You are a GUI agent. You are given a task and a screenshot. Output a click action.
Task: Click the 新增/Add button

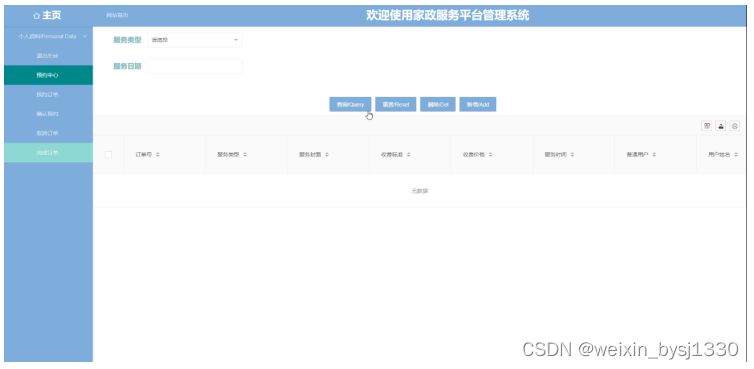tap(478, 104)
